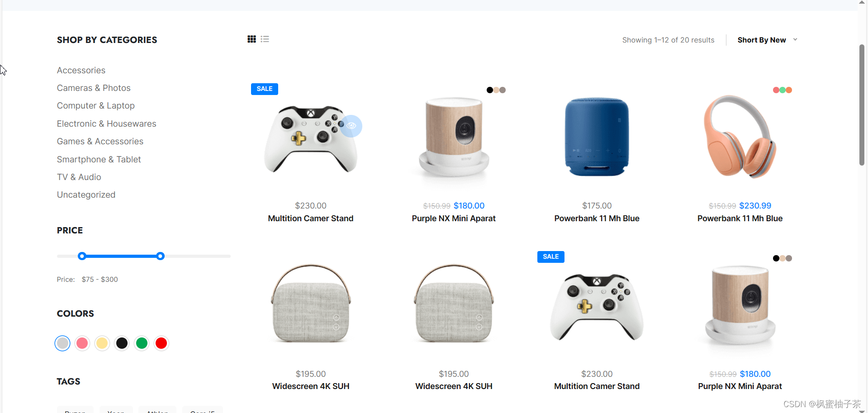Screen dimensions: 868x413
Task: Choose the red color filter swatch
Action: click(x=161, y=343)
